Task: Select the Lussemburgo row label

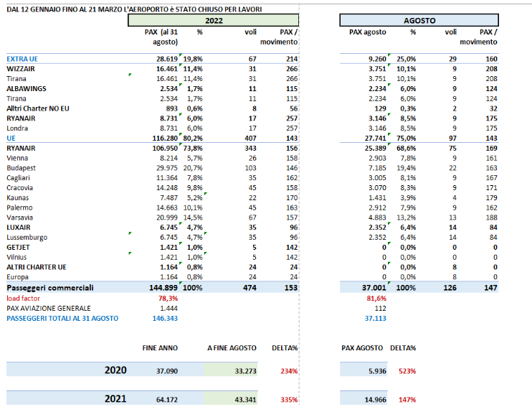Action: tap(27, 237)
